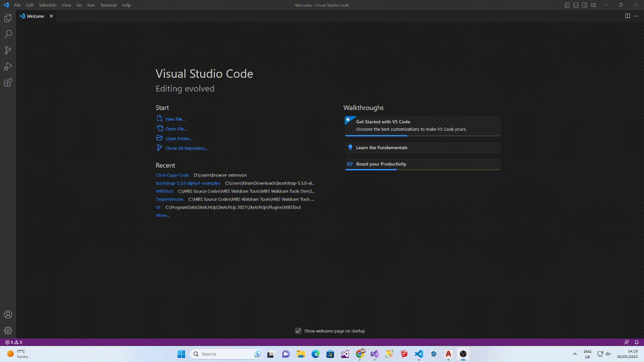Open the Go menu
Image resolution: width=644 pixels, height=362 pixels.
point(79,5)
